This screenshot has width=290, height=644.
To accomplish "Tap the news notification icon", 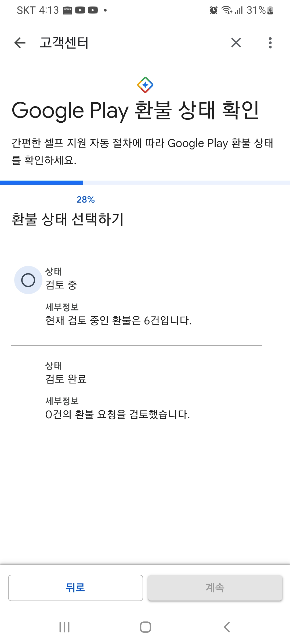I will tap(67, 10).
